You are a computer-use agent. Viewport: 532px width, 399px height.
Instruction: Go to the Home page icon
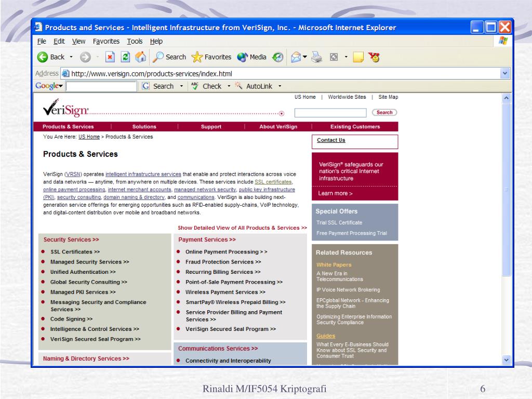(140, 57)
